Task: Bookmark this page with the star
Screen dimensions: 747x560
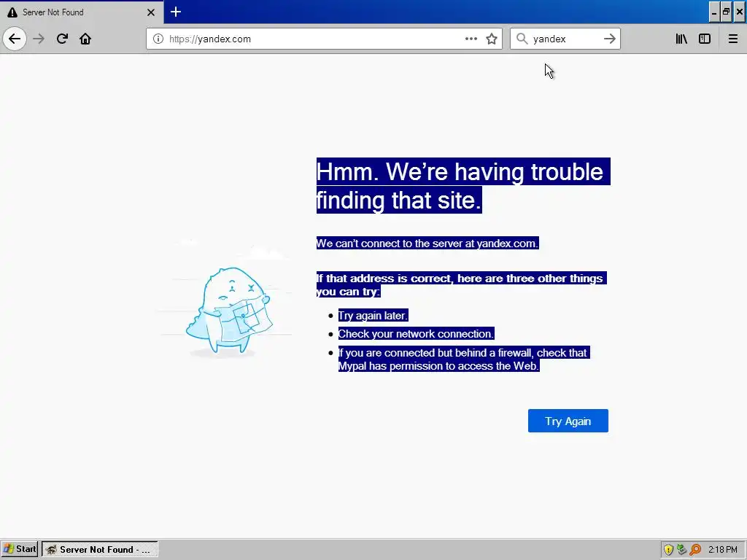Action: (492, 39)
